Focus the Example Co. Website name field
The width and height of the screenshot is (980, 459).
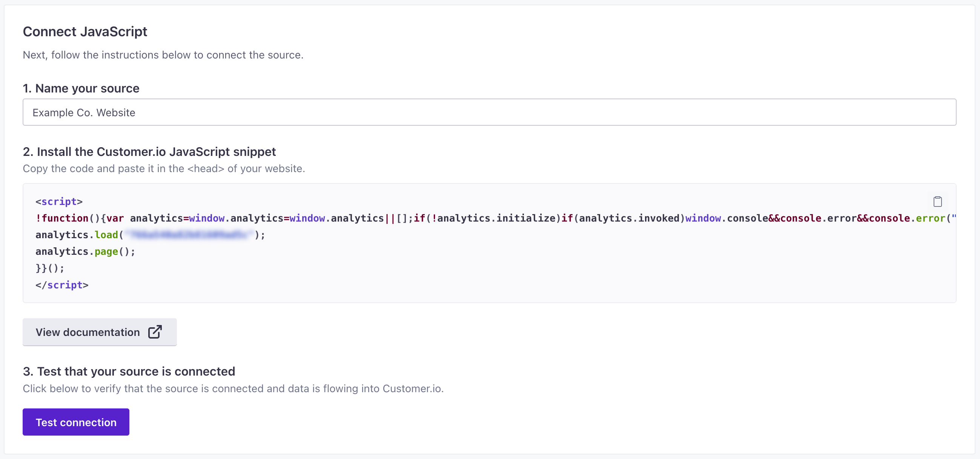(489, 112)
